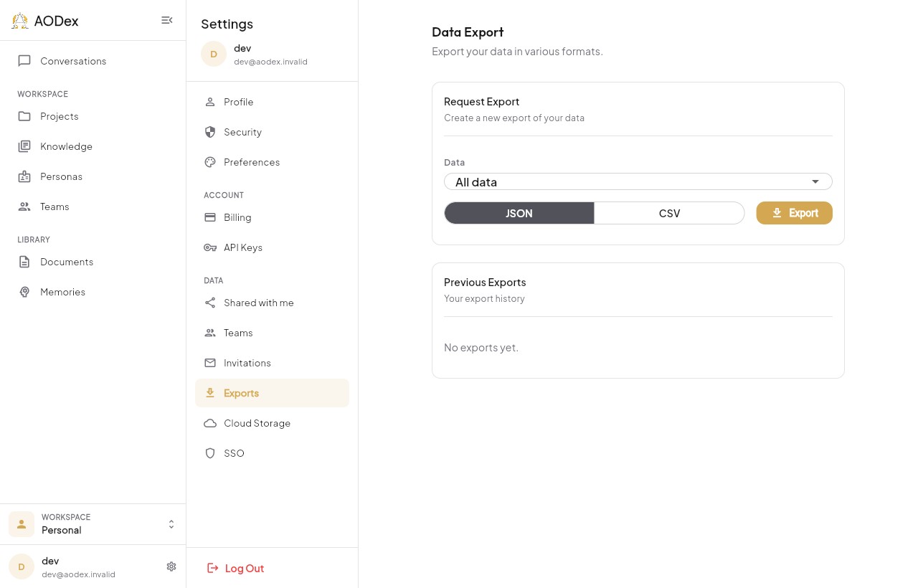The height and width of the screenshot is (588, 918).
Task: Open the Preferences section
Action: [x=272, y=162]
